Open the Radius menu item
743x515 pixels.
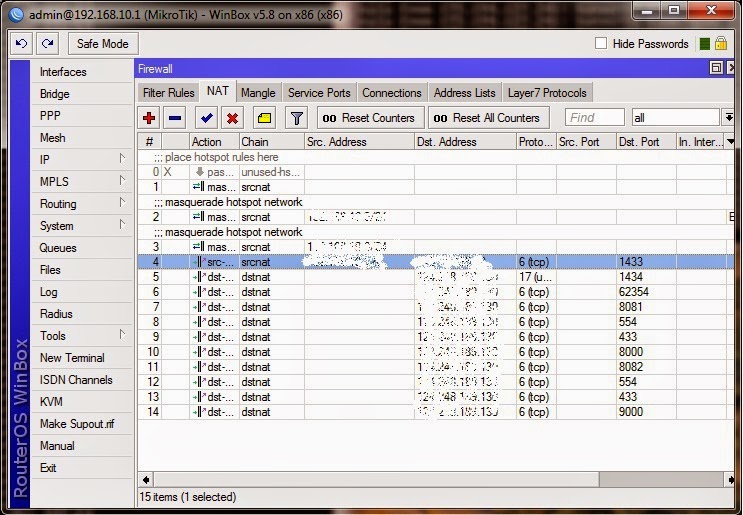(x=82, y=314)
